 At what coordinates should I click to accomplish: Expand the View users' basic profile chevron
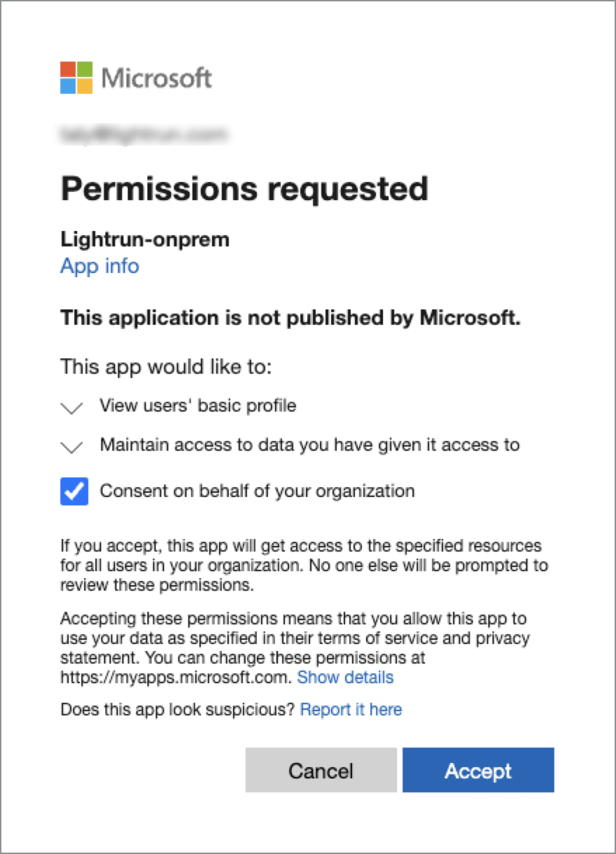tap(72, 407)
